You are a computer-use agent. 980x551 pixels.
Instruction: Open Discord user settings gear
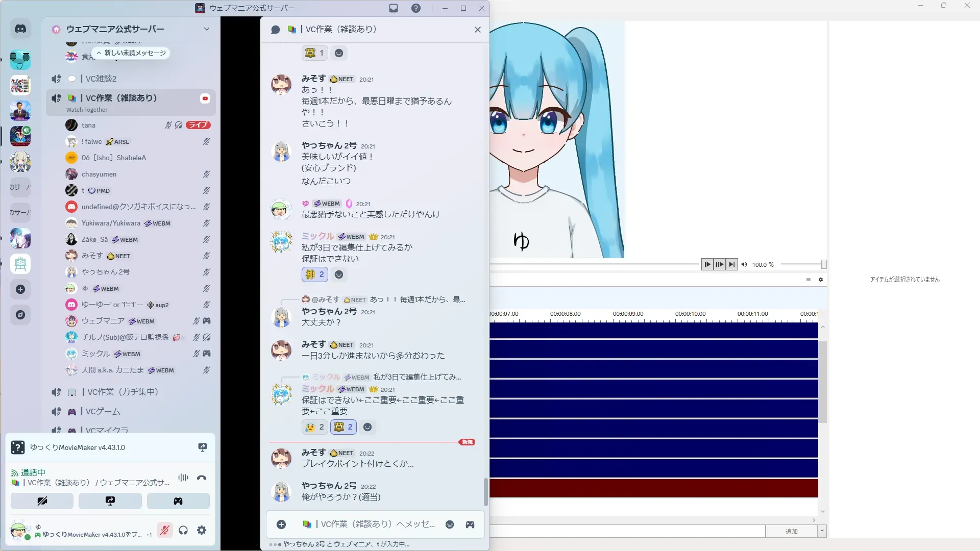pyautogui.click(x=202, y=531)
